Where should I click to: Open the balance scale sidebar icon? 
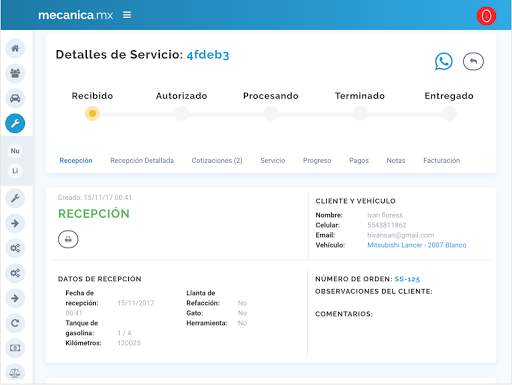(x=15, y=373)
